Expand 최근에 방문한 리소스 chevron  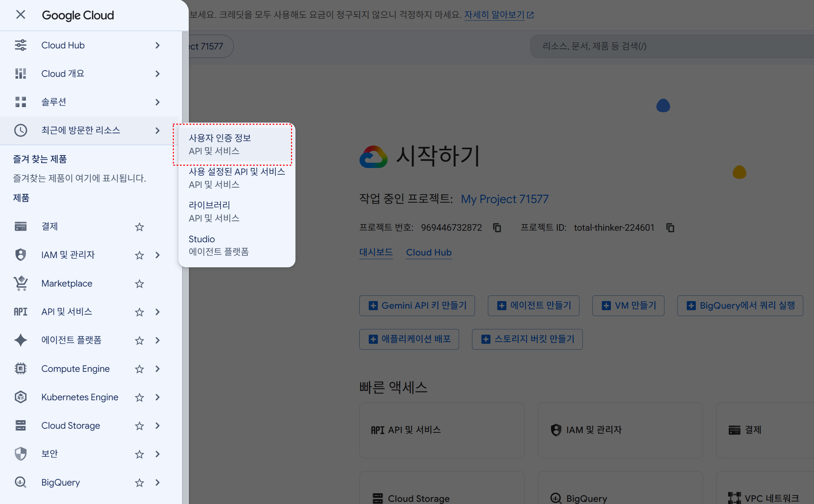[158, 131]
